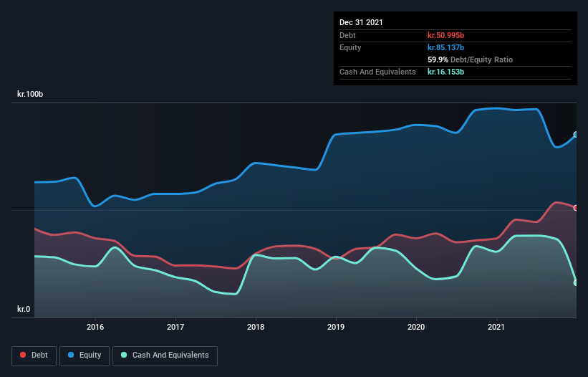Click the 2019 axis label
588x377 pixels.
coord(336,327)
